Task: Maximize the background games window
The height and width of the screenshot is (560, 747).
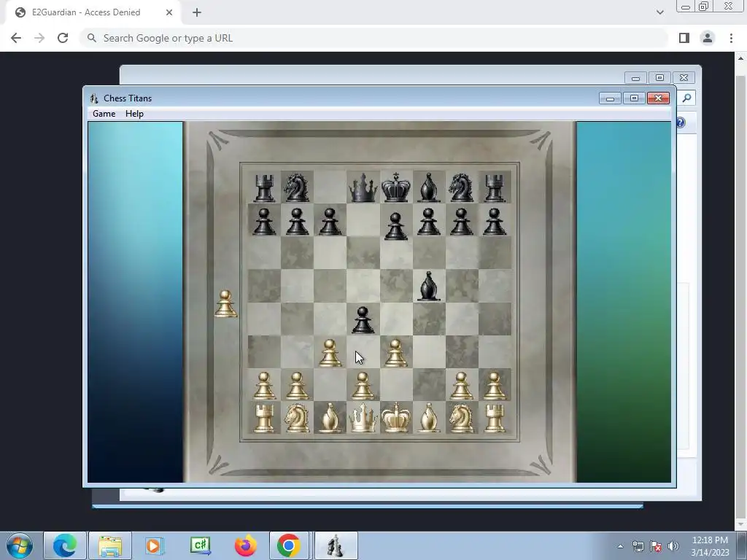Action: pyautogui.click(x=659, y=77)
